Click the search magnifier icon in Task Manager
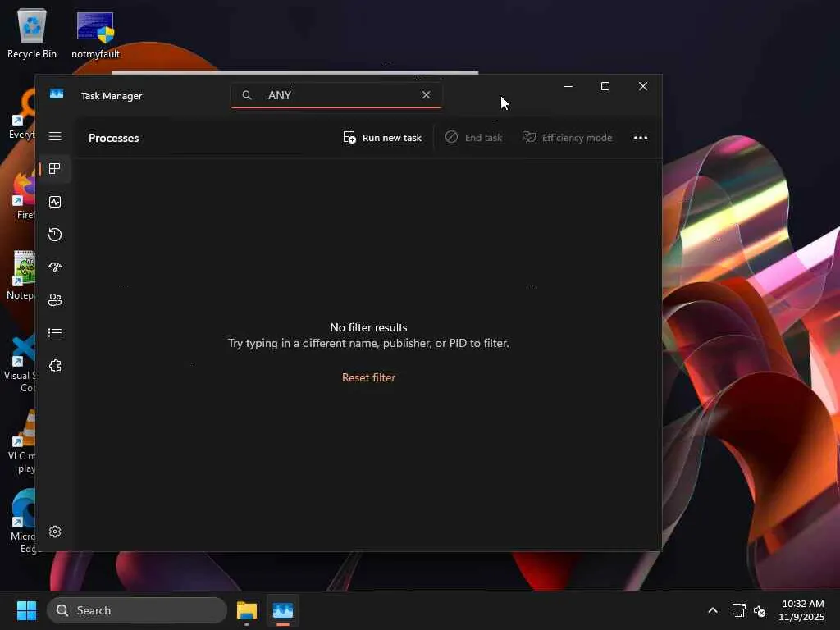This screenshot has width=840, height=630. (x=246, y=95)
